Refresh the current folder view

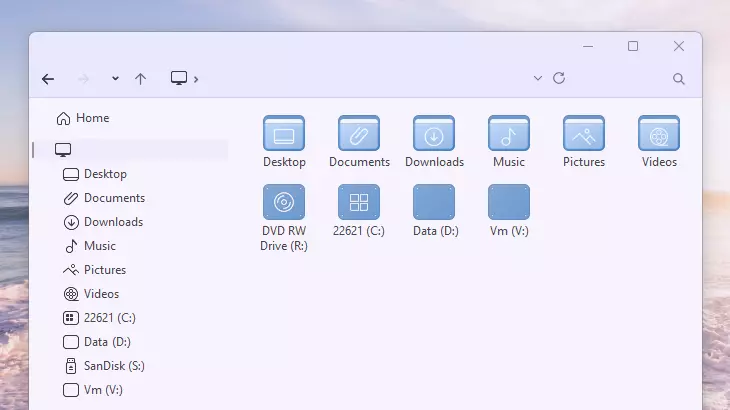pyautogui.click(x=559, y=78)
